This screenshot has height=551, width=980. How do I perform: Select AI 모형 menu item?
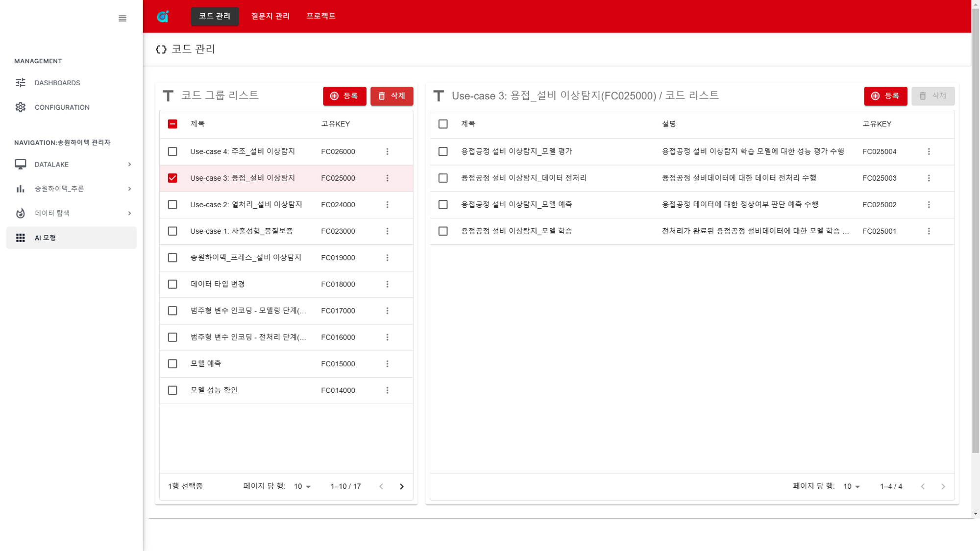pos(72,238)
